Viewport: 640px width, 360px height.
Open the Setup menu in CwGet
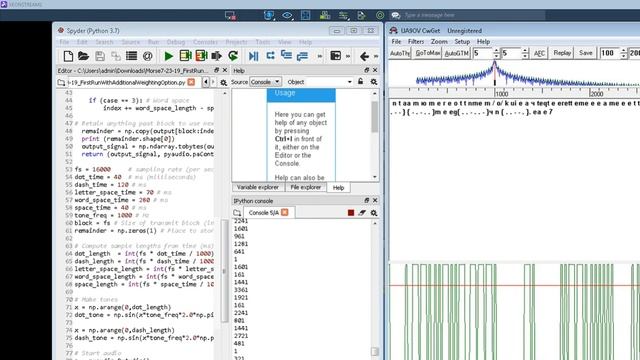(462, 42)
